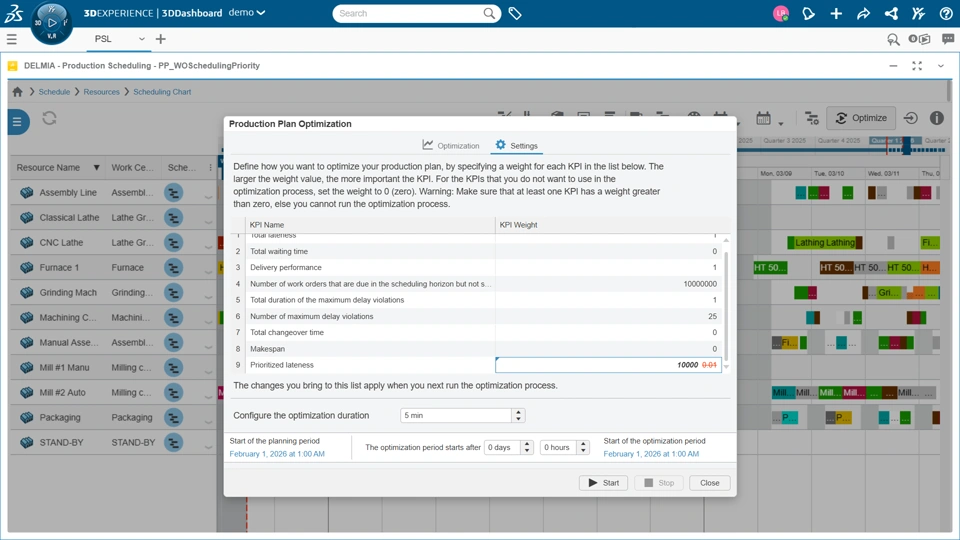Viewport: 960px width, 540px height.
Task: Click the Start optimization button
Action: [604, 483]
